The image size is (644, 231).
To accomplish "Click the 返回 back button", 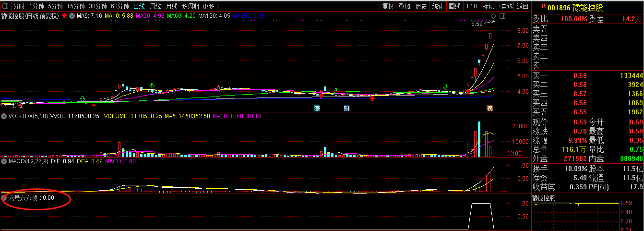I will (522, 7).
